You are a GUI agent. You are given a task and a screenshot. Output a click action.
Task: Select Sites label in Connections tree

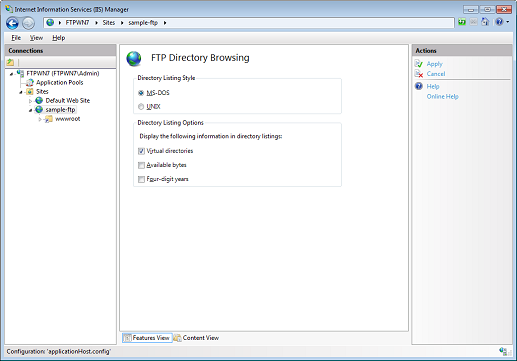click(42, 91)
